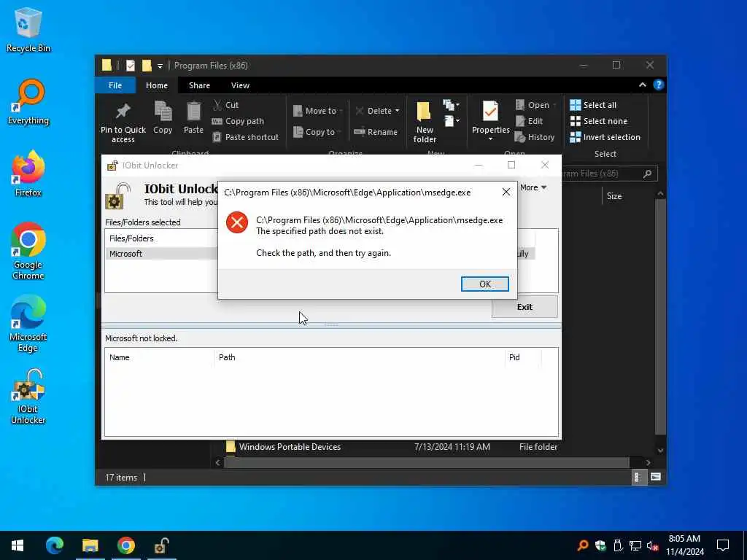Open the Copy to dropdown
Viewport: 747px width, 560px height.
[x=317, y=132]
